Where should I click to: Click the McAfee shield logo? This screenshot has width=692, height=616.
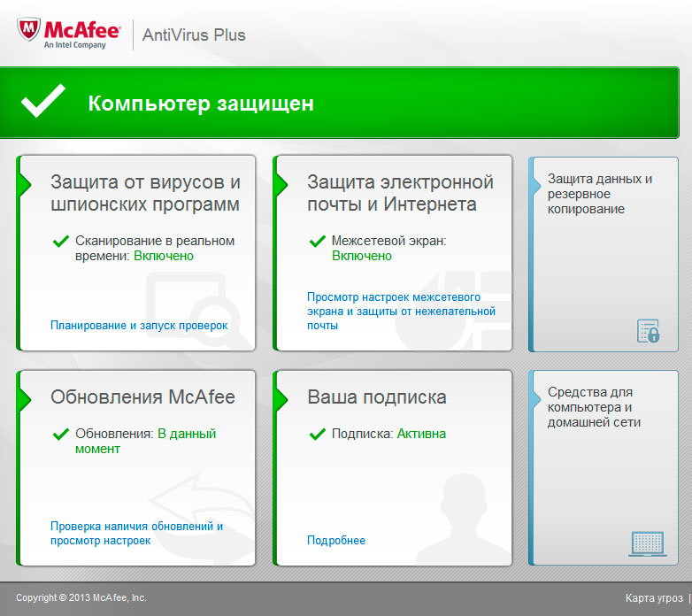[x=28, y=29]
